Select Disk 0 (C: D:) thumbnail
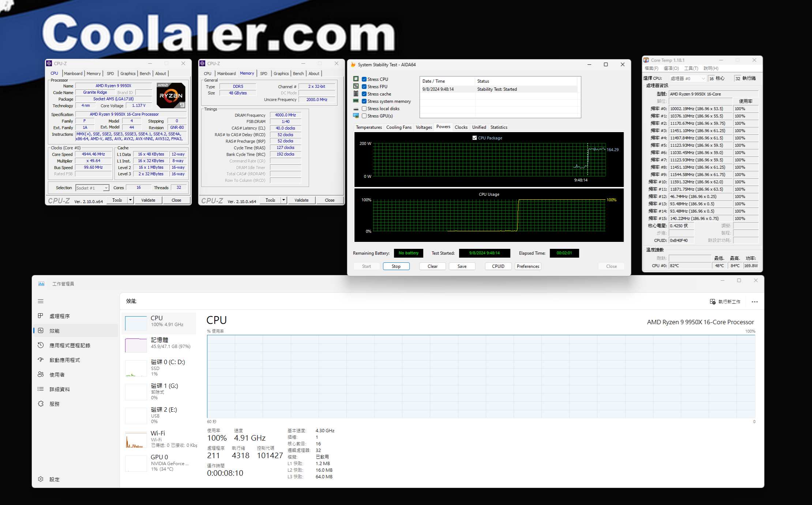This screenshot has width=812, height=505. (x=136, y=369)
